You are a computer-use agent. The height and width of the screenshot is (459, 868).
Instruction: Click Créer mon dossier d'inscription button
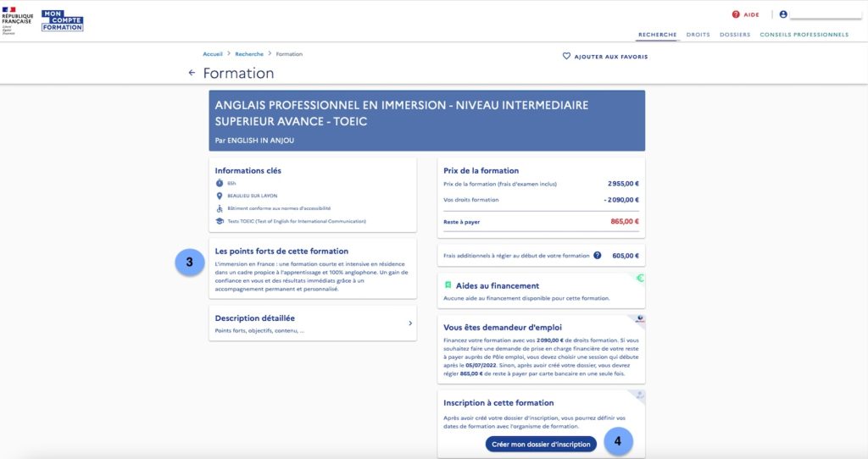coord(541,444)
